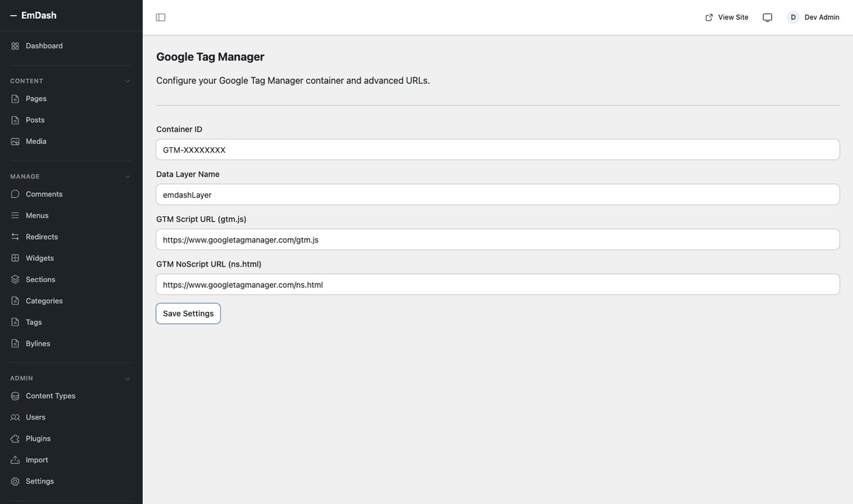This screenshot has width=853, height=504.
Task: Toggle the sidebar panel icon
Action: 161,17
